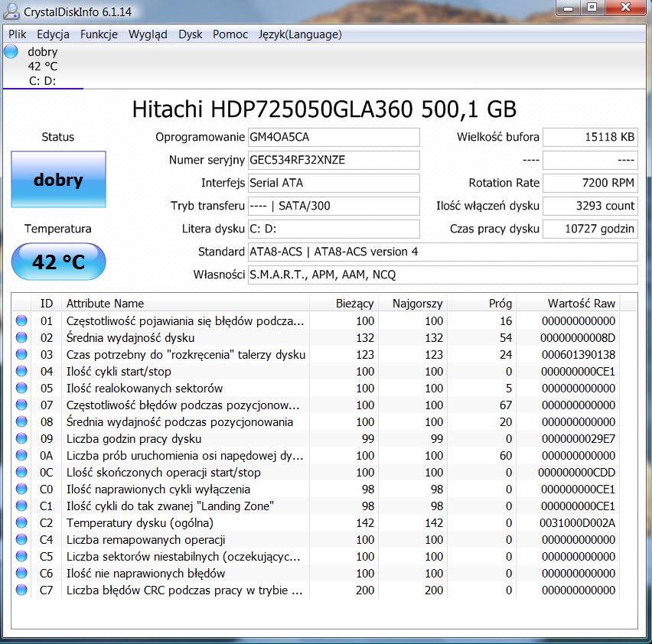Close the CrystalDiskInfo window

click(625, 8)
